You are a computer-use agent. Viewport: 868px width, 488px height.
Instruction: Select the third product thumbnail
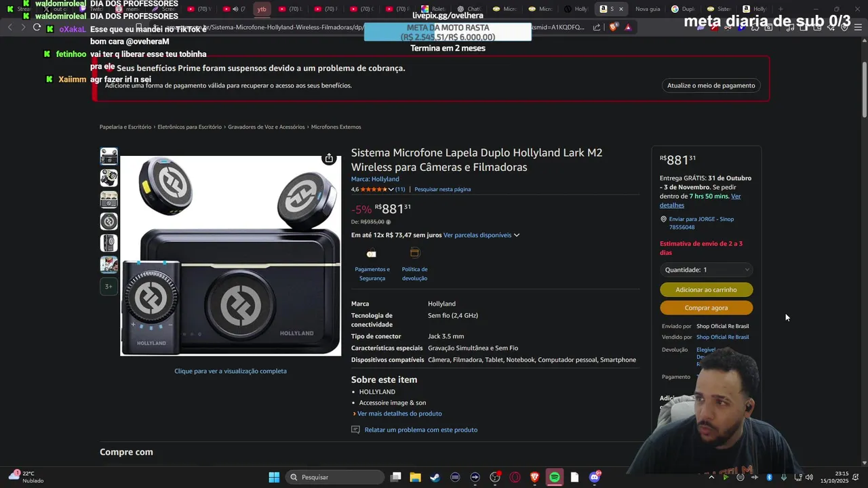(x=108, y=200)
